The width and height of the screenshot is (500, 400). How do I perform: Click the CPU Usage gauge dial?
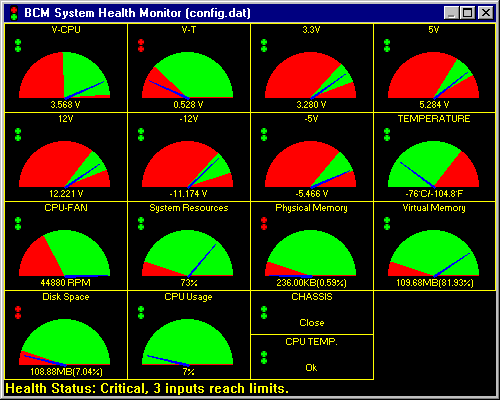click(187, 342)
